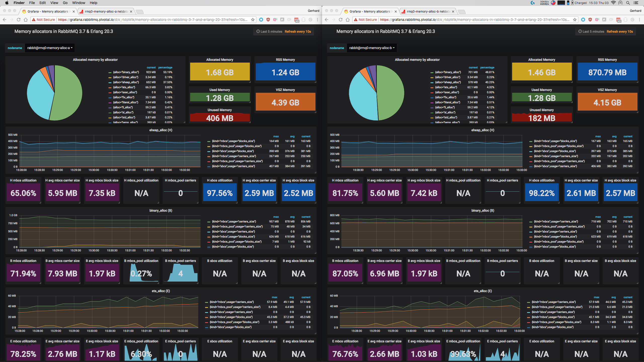Open left eheap_alloc (H) panel title menu

(x=161, y=130)
